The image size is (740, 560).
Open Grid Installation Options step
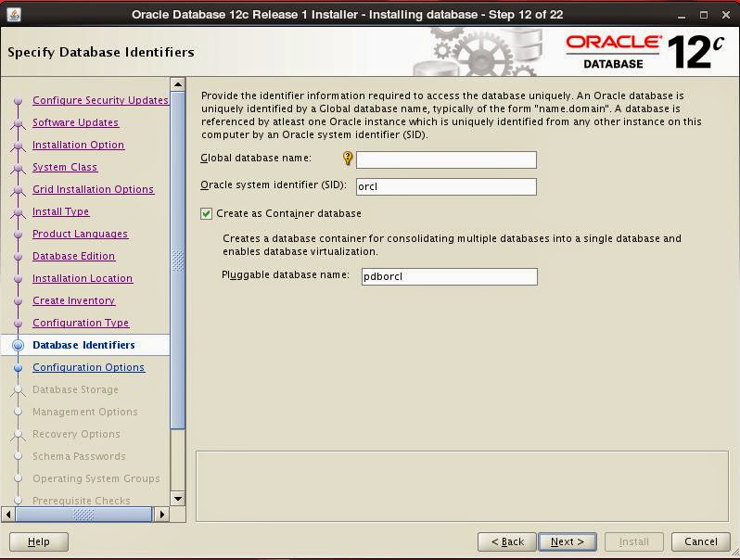[93, 189]
